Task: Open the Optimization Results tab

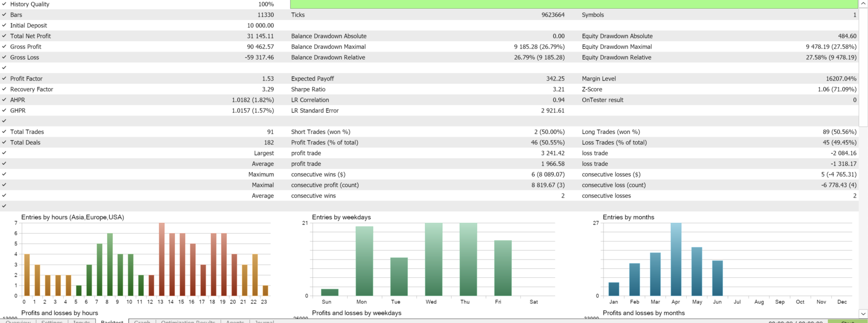Action: coord(188,321)
